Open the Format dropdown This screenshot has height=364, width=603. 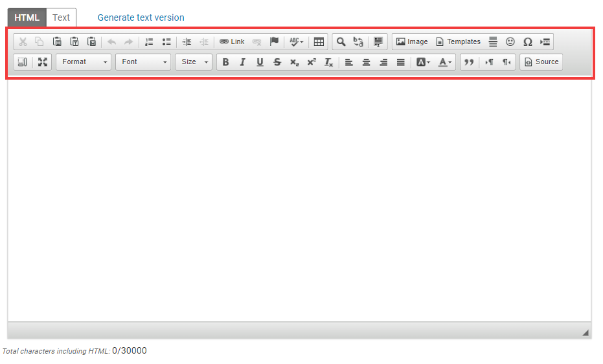(84, 62)
